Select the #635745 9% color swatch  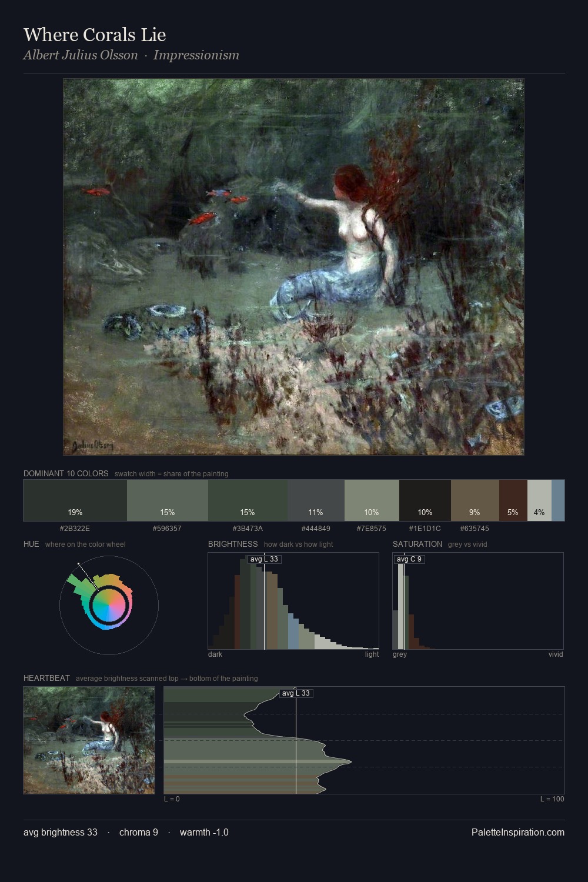pyautogui.click(x=475, y=500)
